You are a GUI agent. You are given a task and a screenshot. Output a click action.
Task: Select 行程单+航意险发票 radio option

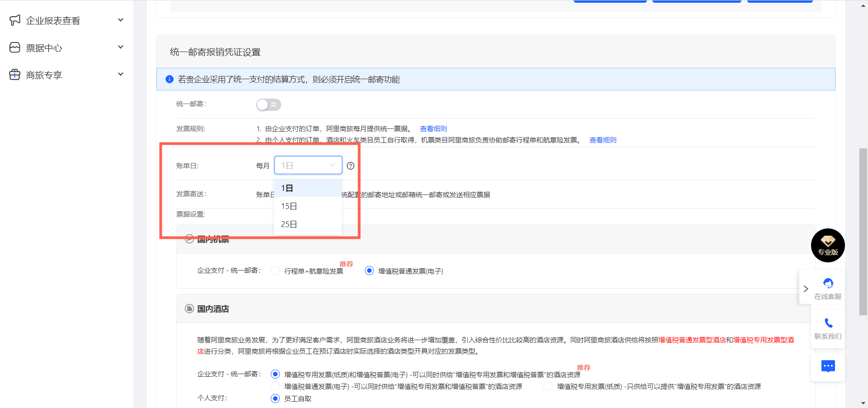275,270
